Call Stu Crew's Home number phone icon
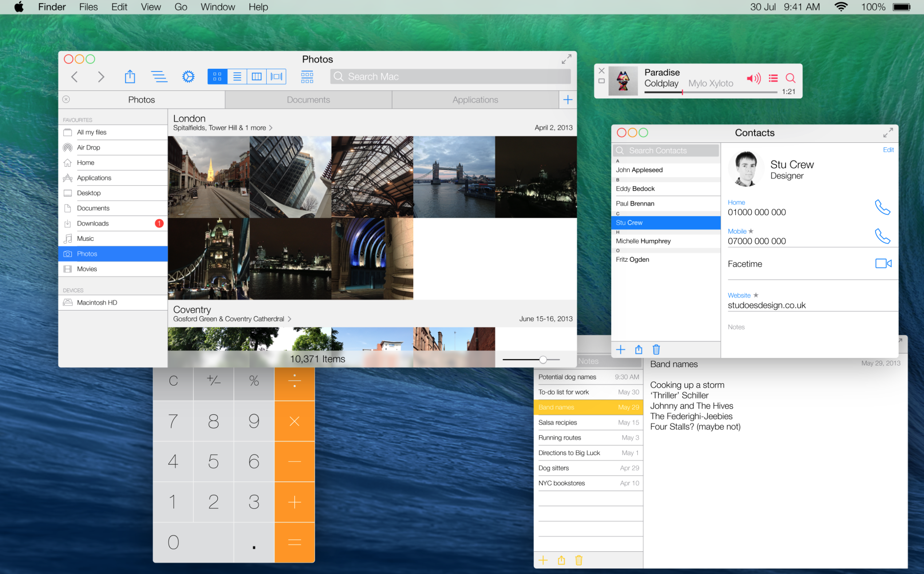Image resolution: width=924 pixels, height=574 pixels. coord(882,207)
